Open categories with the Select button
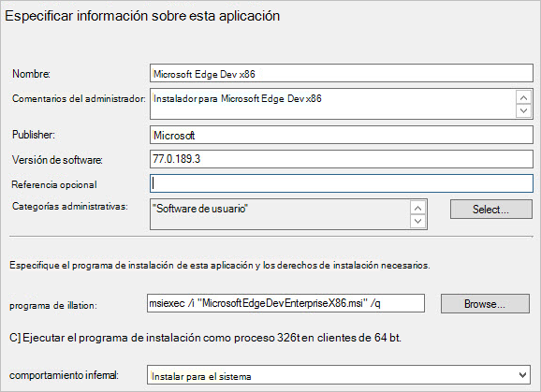541x392 pixels. click(x=491, y=209)
